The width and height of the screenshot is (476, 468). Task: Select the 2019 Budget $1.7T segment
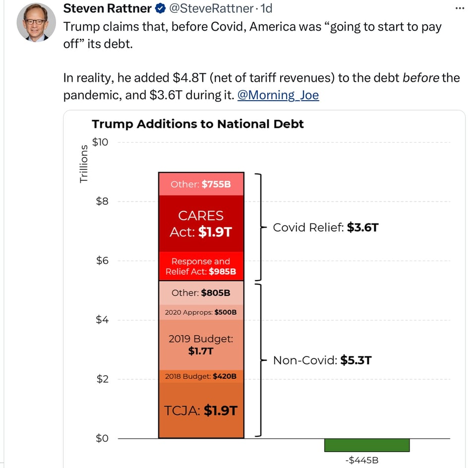coord(201,345)
